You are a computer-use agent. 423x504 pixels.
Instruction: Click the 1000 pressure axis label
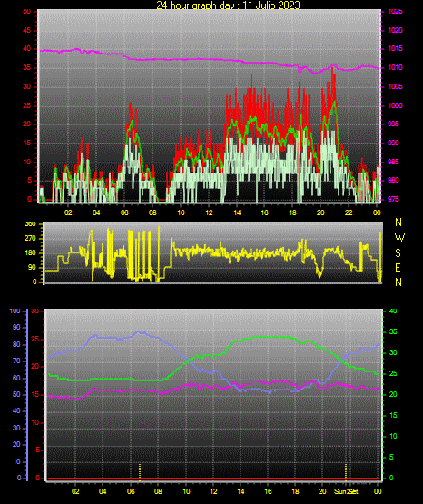coord(395,105)
